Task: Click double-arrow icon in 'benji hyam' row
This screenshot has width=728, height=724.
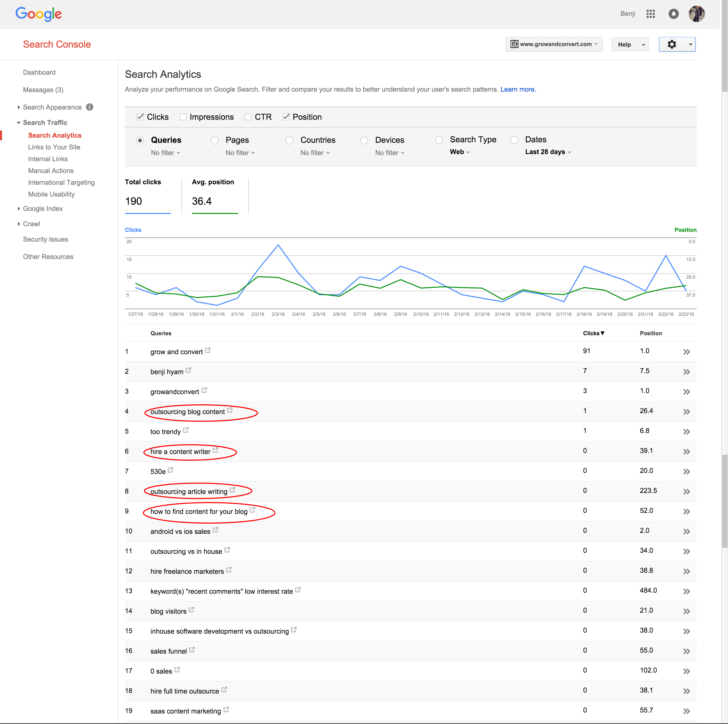Action: click(x=687, y=372)
